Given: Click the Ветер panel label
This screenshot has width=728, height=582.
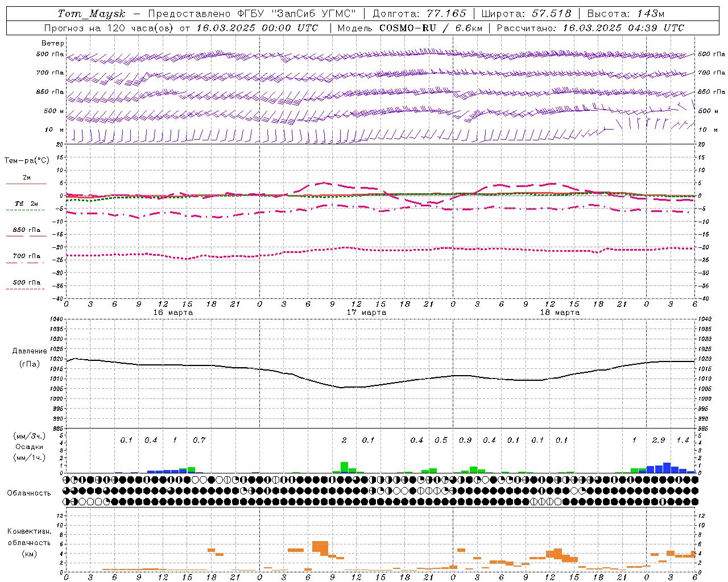Looking at the screenshot, I should pyautogui.click(x=53, y=43).
